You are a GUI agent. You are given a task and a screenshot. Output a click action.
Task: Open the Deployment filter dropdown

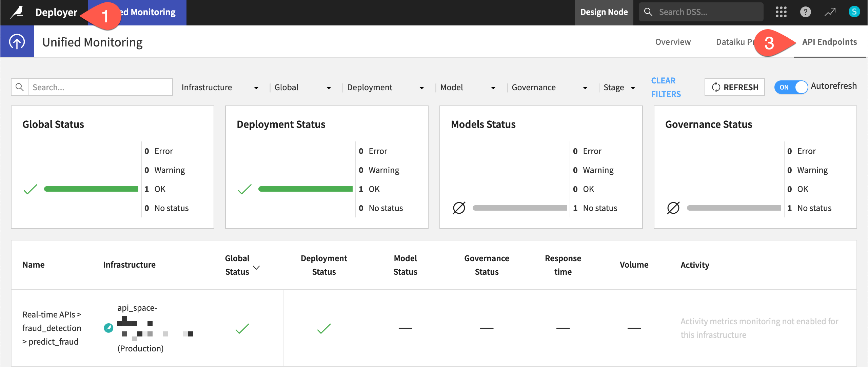click(386, 88)
